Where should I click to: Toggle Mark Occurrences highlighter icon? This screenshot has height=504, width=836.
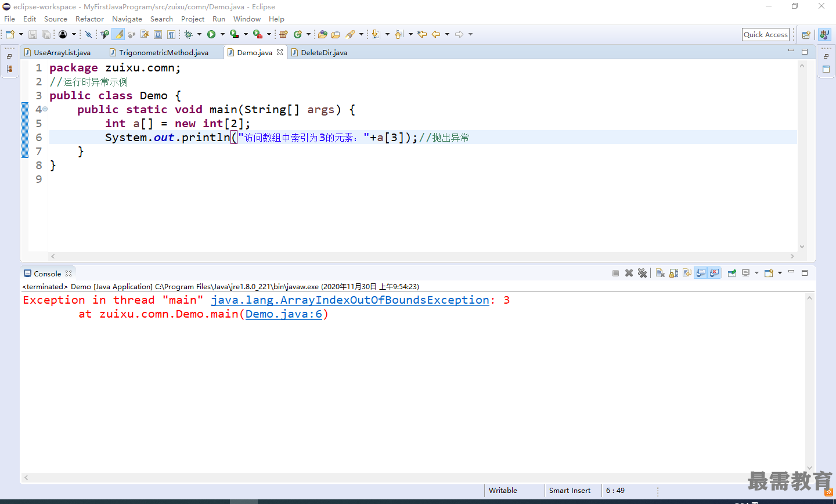coord(118,34)
